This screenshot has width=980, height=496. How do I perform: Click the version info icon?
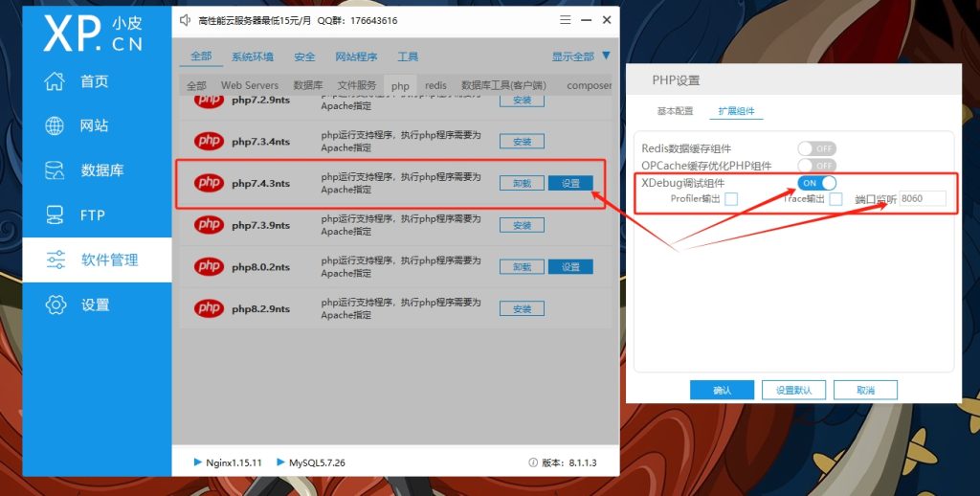tap(532, 462)
